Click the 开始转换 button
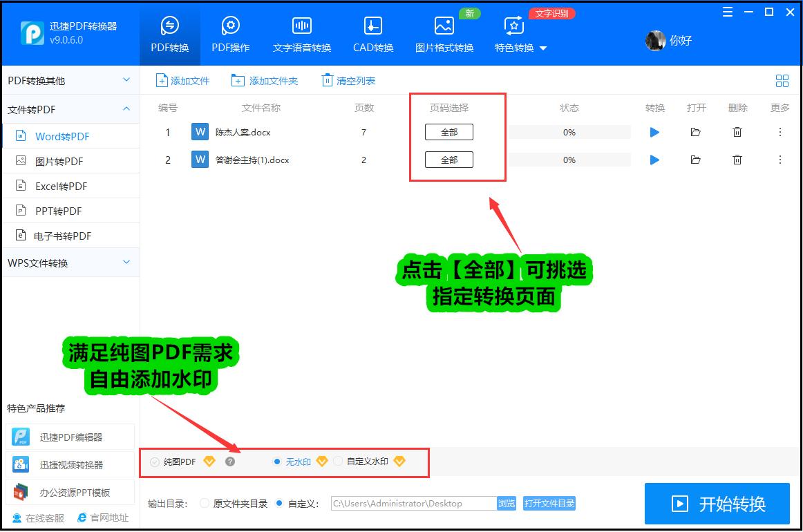Viewport: 803px width, 532px height. click(x=717, y=504)
